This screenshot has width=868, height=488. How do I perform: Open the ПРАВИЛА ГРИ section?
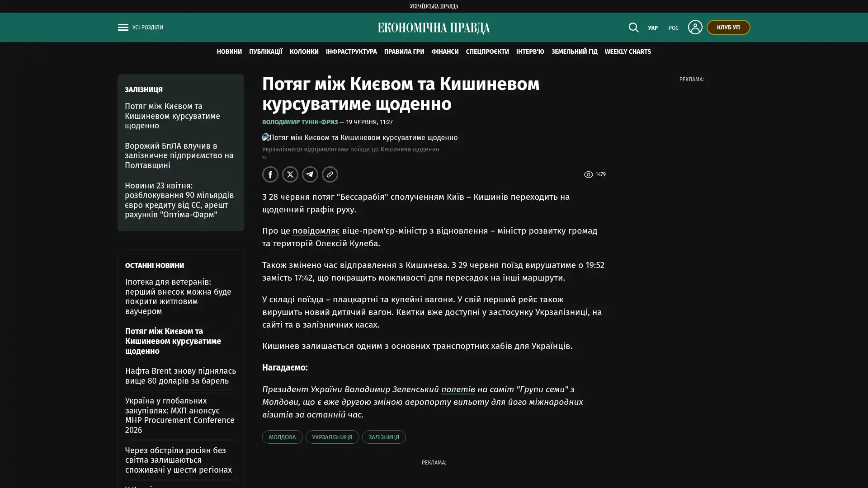404,52
